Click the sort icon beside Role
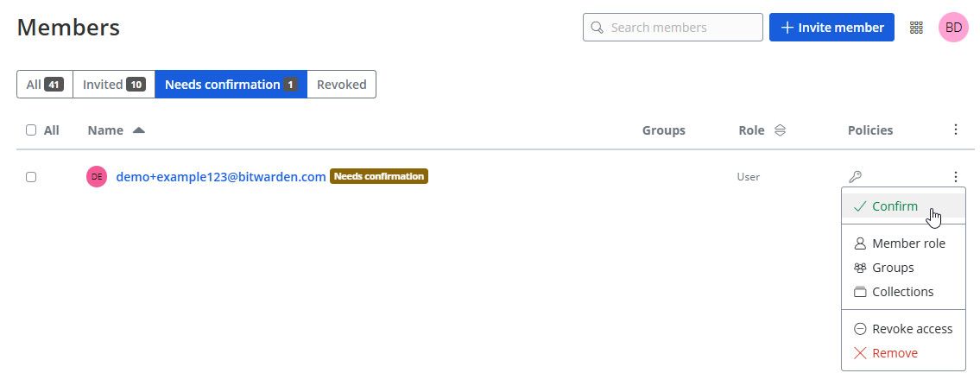 (780, 130)
